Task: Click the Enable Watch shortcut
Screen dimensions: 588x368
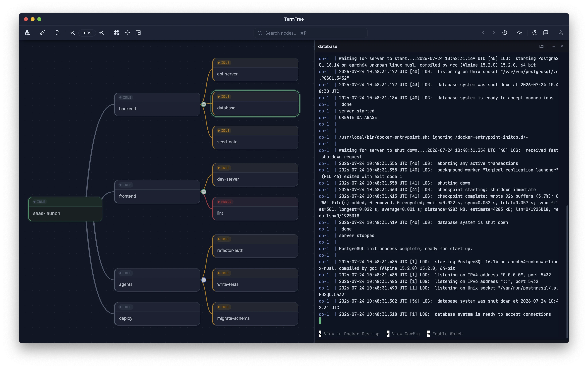Action: coord(445,334)
